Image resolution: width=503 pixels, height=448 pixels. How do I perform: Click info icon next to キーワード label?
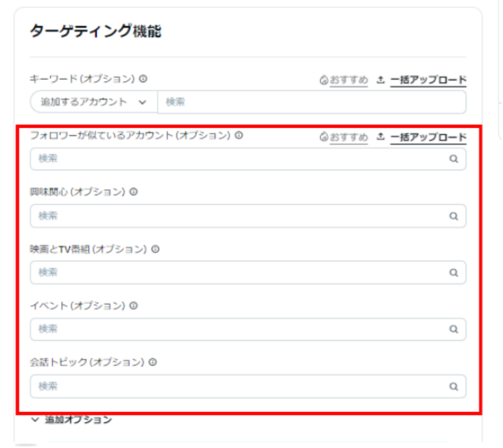click(x=143, y=79)
